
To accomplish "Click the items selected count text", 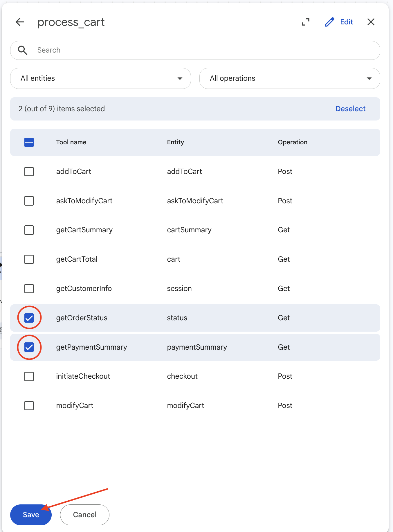I will pos(62,109).
